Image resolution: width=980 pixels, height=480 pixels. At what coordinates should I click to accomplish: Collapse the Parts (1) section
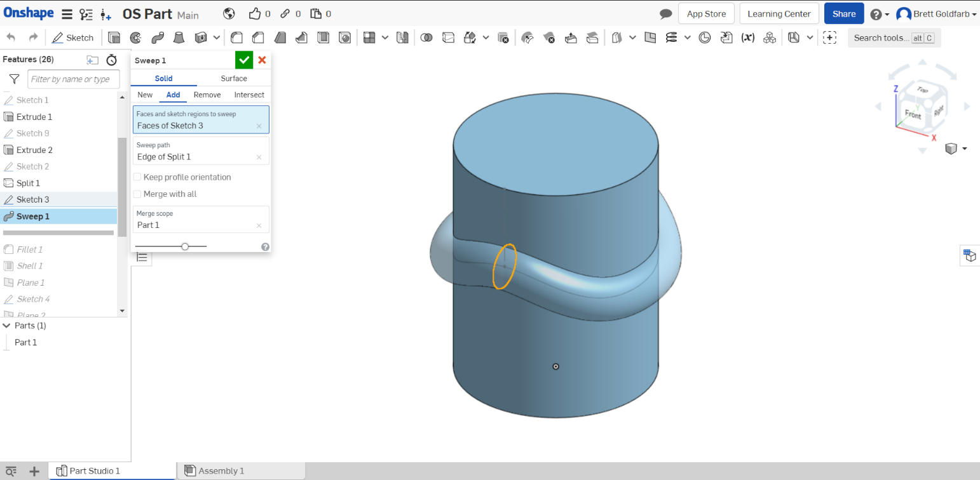point(7,325)
